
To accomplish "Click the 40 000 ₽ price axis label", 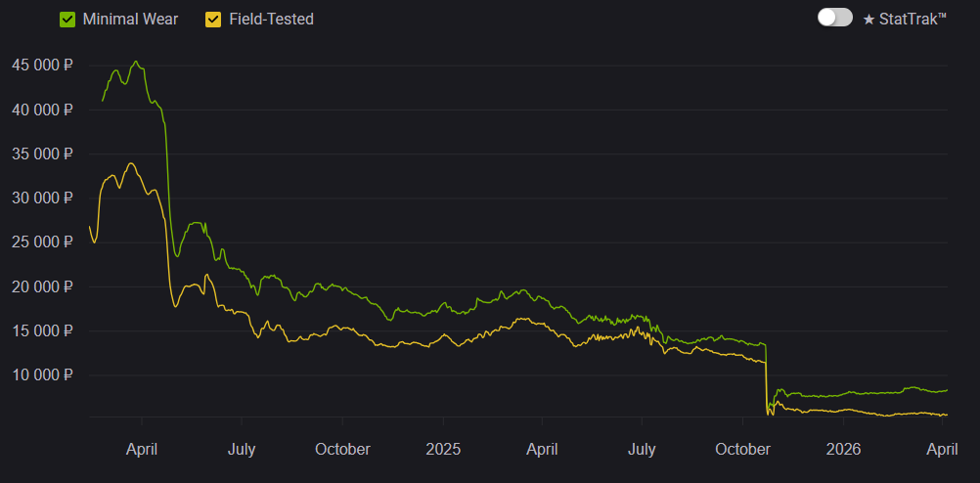I will coord(42,110).
